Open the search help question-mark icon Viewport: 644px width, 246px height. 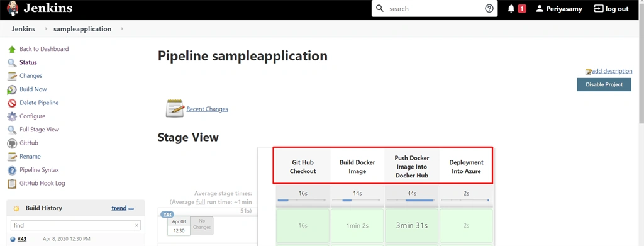click(489, 9)
